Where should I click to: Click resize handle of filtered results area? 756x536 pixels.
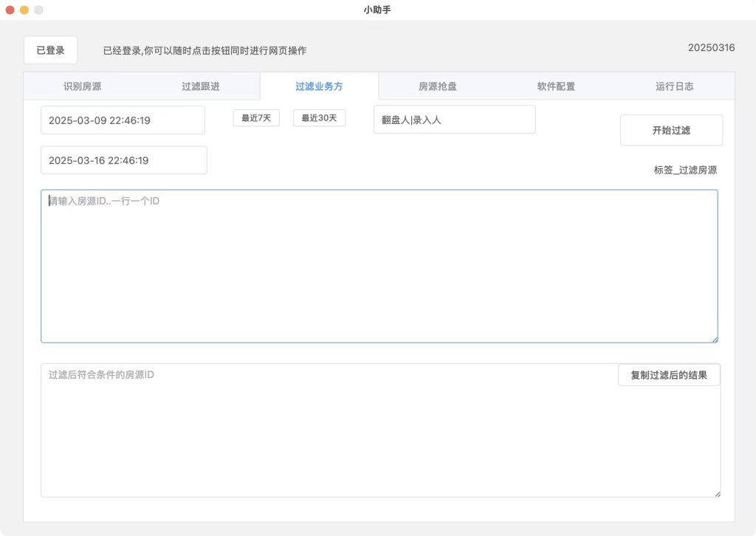coord(717,493)
